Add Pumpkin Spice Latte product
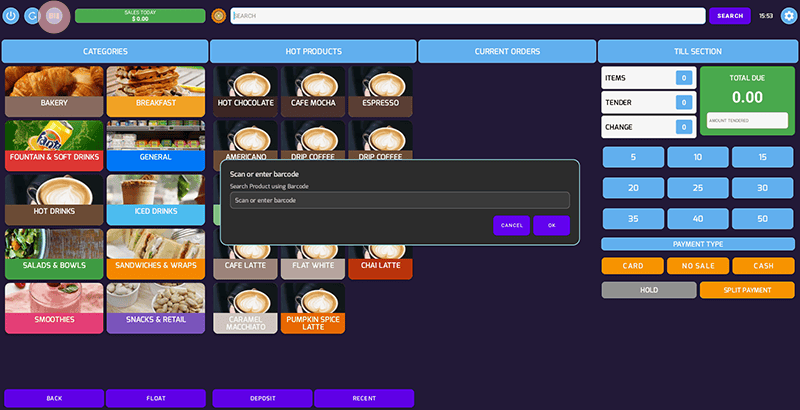This screenshot has height=410, width=800. [x=313, y=308]
